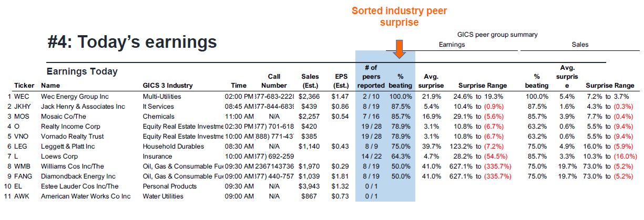Click Estee Lauder sales estimate $3,943
The width and height of the screenshot is (644, 220).
pyautogui.click(x=309, y=186)
